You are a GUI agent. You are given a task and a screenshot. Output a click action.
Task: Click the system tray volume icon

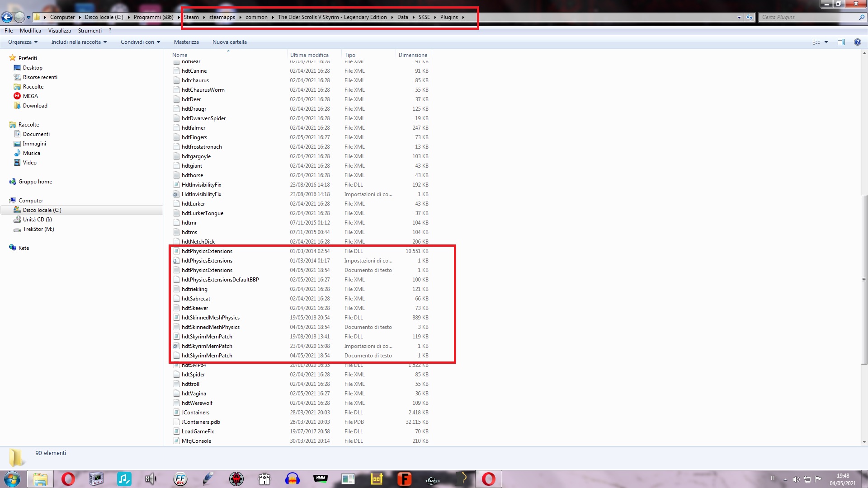pos(796,479)
